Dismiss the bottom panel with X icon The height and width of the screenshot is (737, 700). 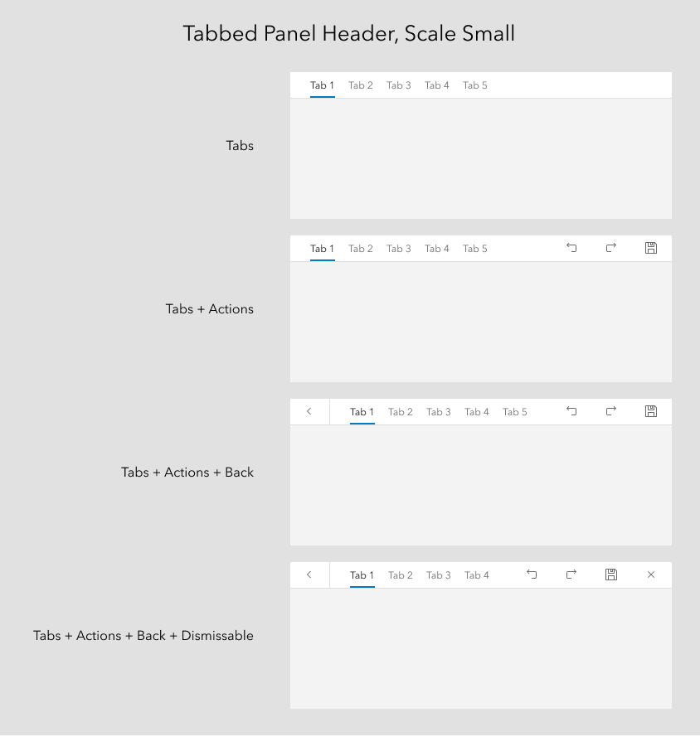(x=650, y=575)
